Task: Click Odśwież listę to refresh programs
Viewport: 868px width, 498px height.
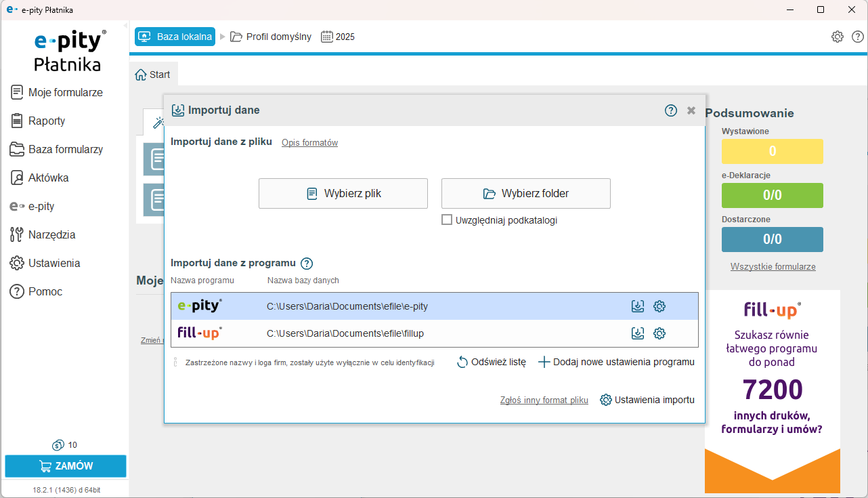Action: [492, 362]
